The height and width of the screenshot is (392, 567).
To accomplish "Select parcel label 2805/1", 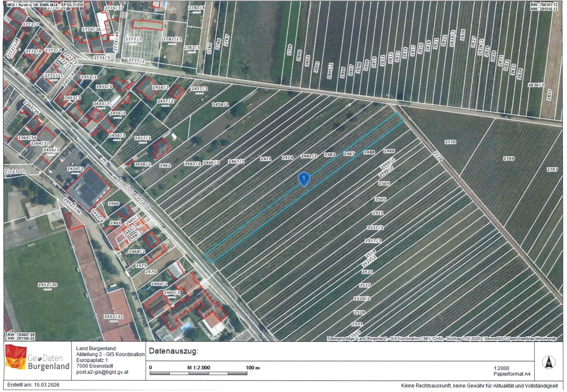I will coord(330,71).
